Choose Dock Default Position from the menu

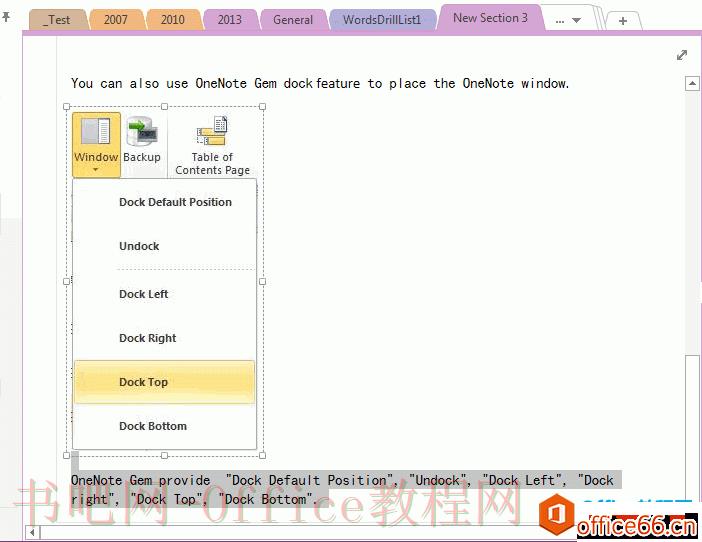164,202
